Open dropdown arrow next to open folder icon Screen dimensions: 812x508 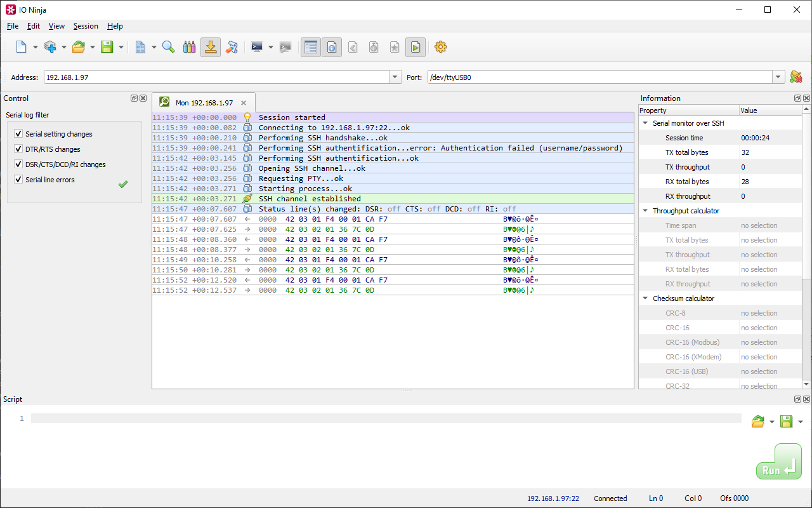(x=93, y=47)
